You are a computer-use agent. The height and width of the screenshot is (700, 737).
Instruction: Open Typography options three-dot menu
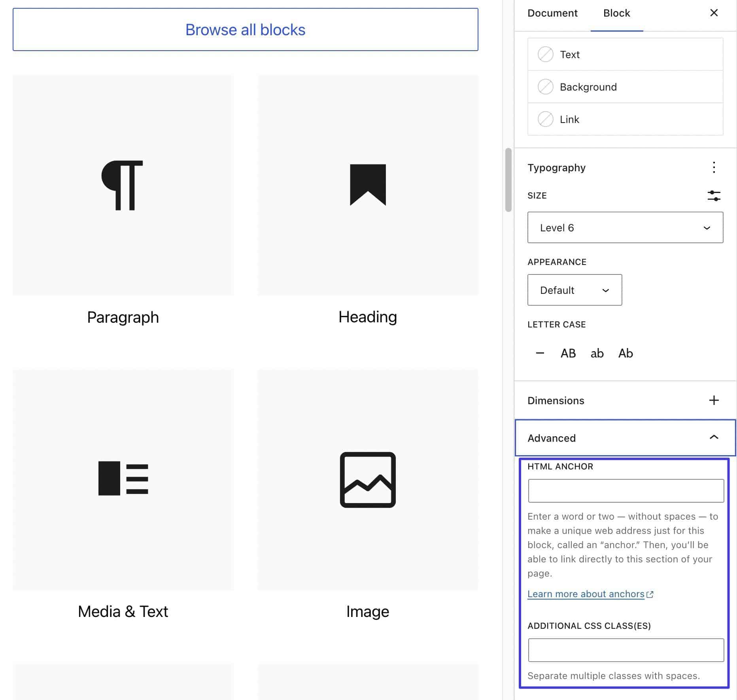click(714, 168)
